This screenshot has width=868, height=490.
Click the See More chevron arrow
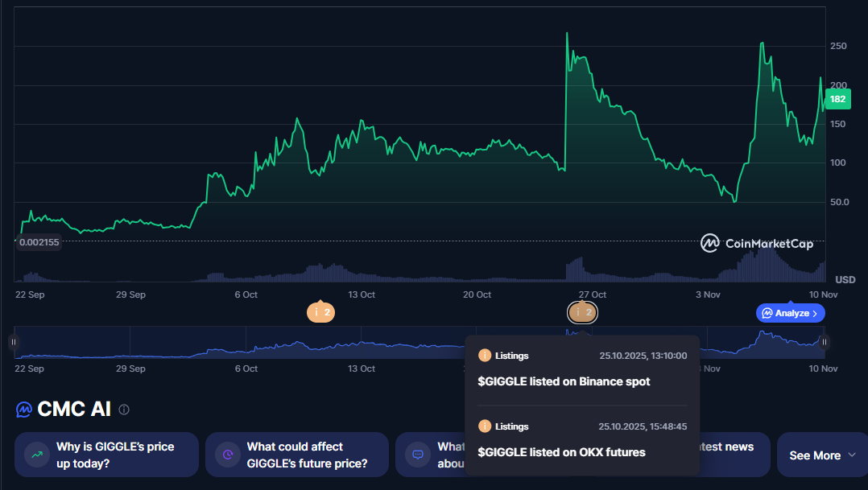click(852, 455)
